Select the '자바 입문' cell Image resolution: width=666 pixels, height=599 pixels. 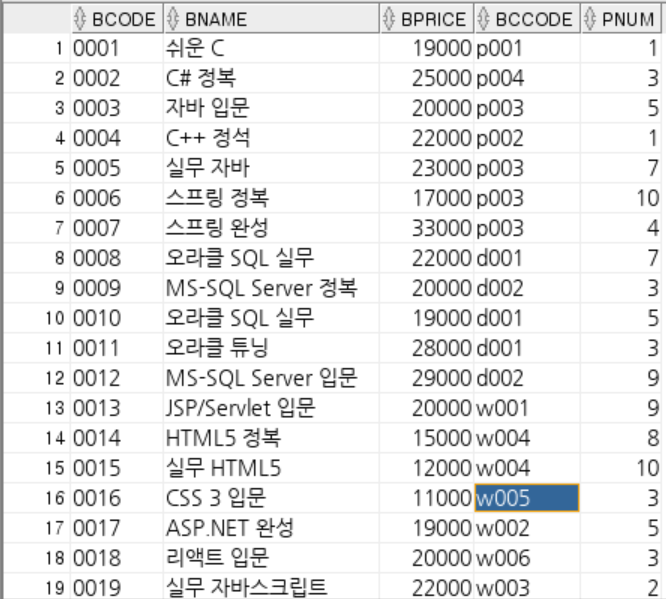[x=271, y=108]
